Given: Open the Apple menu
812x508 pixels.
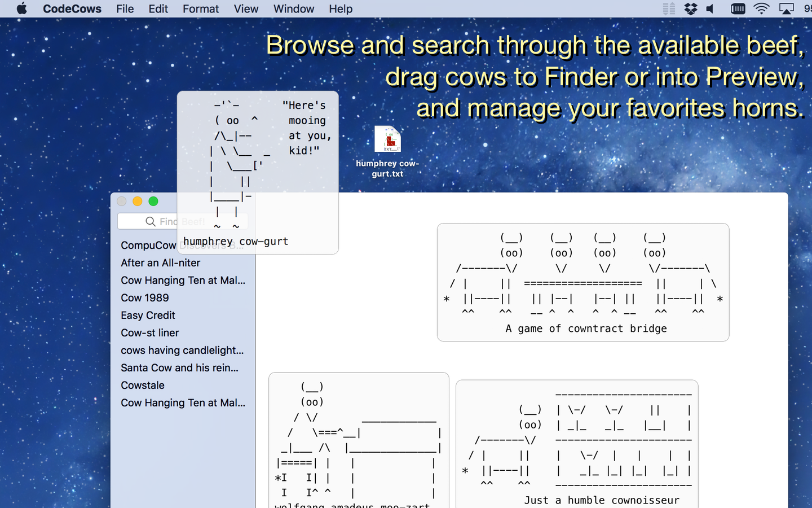Looking at the screenshot, I should pos(22,8).
